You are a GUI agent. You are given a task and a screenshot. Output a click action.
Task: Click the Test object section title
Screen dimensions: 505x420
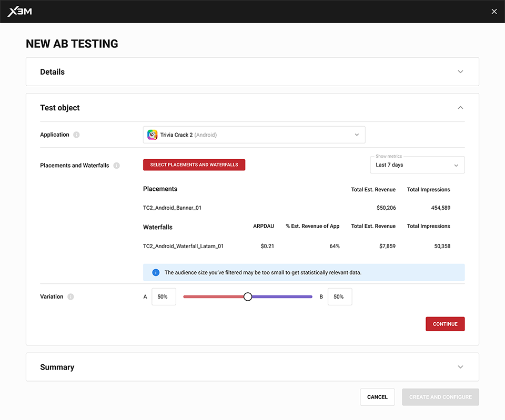(x=60, y=108)
